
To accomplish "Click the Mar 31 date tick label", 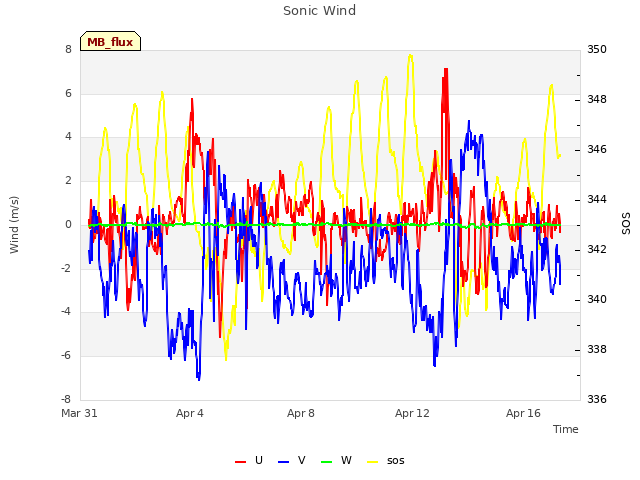I will point(79,413).
